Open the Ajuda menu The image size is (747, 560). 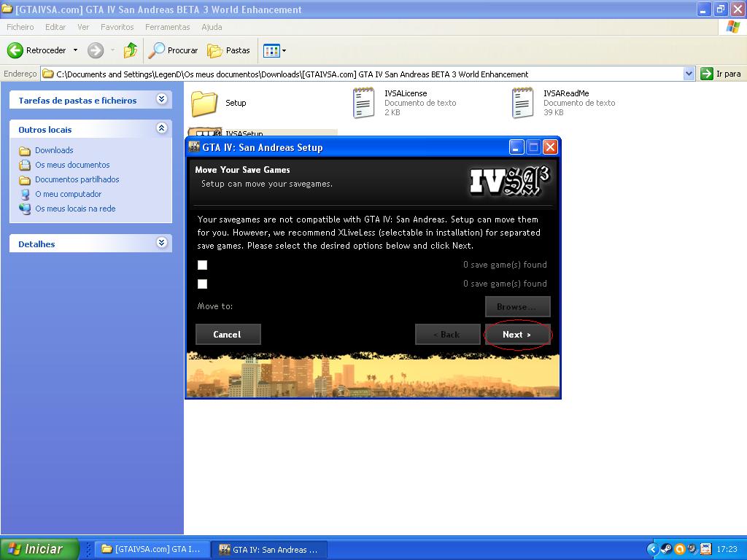pos(212,27)
